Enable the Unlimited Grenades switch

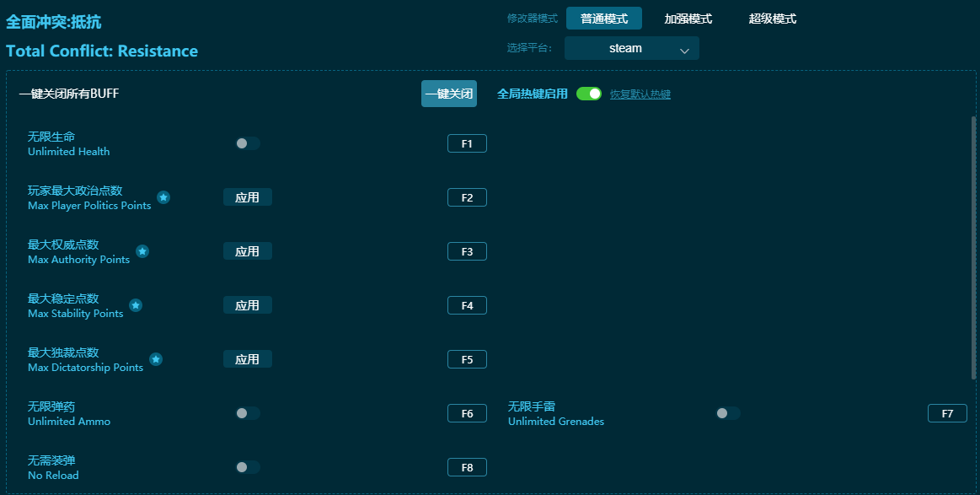click(x=727, y=413)
